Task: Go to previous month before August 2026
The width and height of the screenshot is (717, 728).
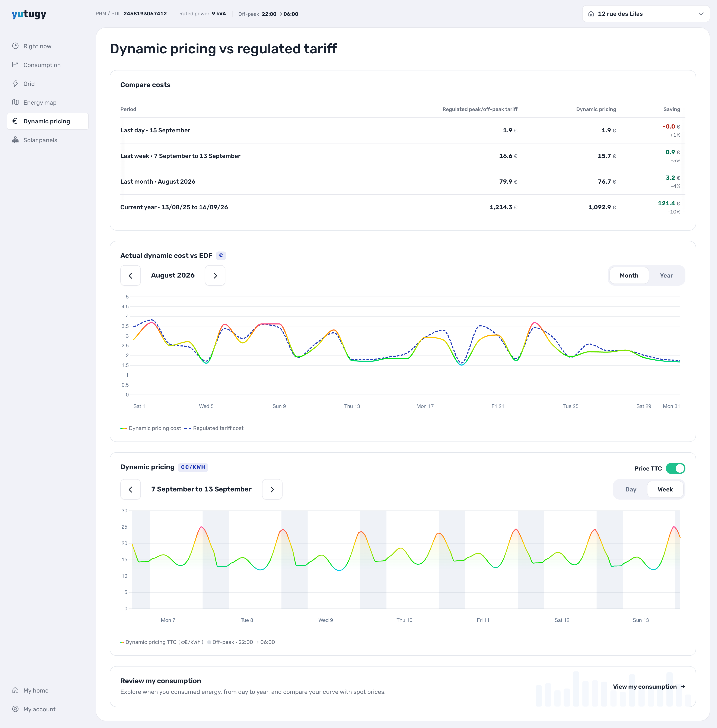Action: point(131,275)
